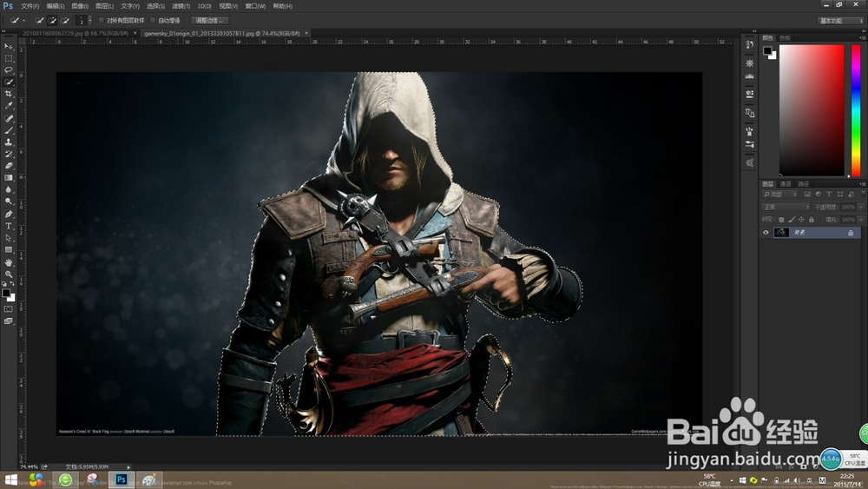Toggle lock image pixels brush icon

(x=792, y=220)
